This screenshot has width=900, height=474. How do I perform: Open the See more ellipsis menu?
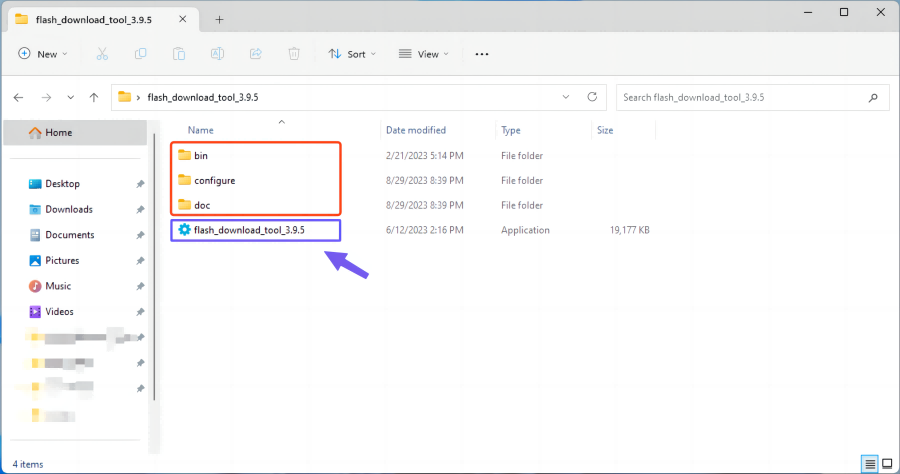tap(482, 54)
